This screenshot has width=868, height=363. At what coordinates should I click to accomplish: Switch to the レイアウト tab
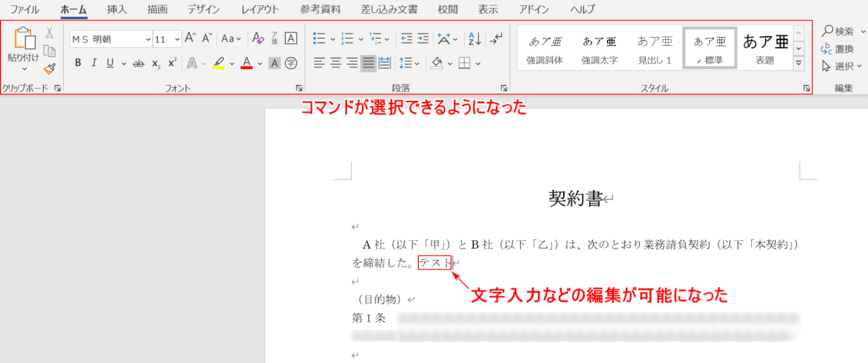pyautogui.click(x=260, y=10)
